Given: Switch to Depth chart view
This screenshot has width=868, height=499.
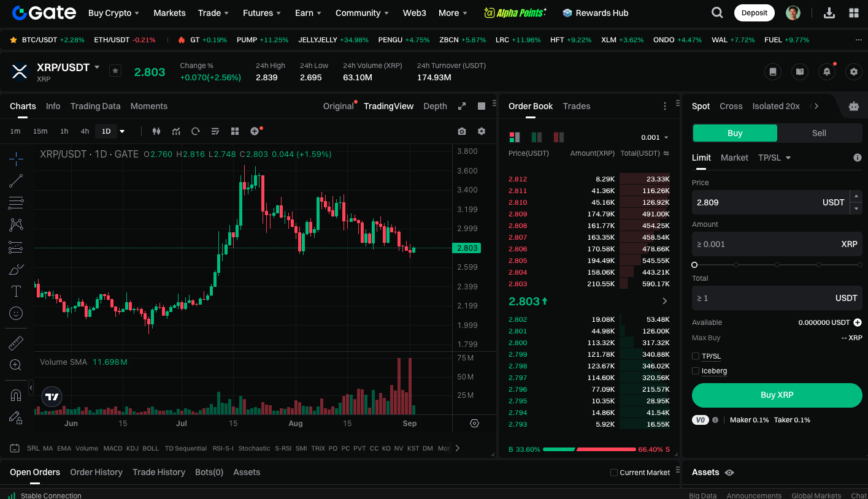Looking at the screenshot, I should point(435,106).
